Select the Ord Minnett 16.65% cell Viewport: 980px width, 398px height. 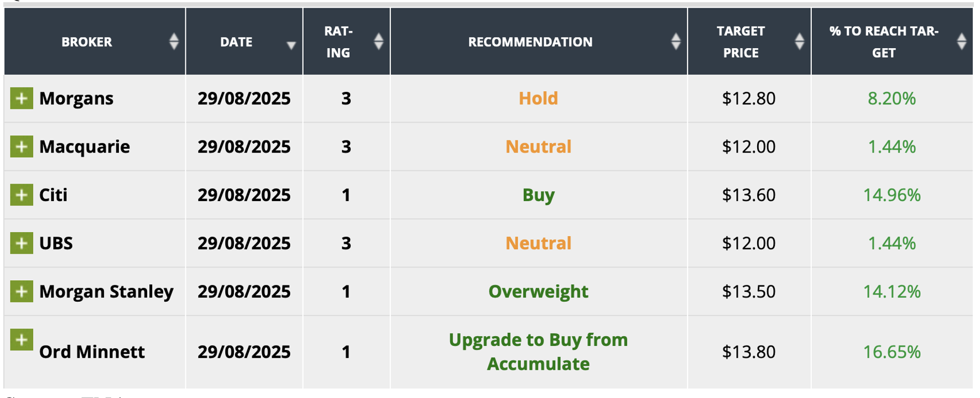point(892,352)
